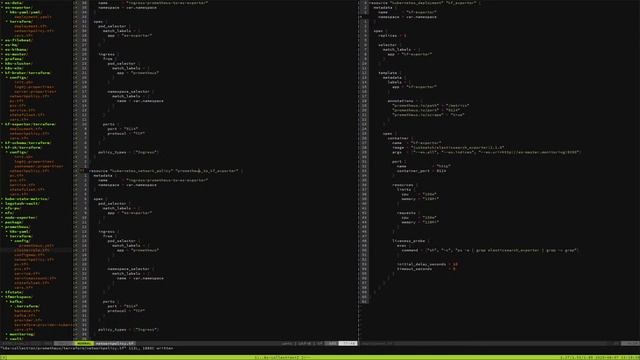This screenshot has height=360, width=640.
Task: Expand the grafana/ directory
Action: [13, 59]
